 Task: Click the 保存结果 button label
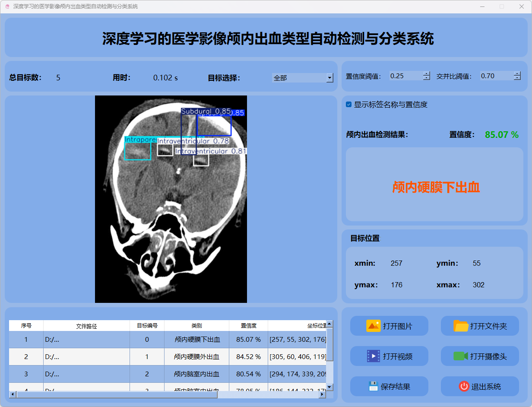tap(395, 387)
